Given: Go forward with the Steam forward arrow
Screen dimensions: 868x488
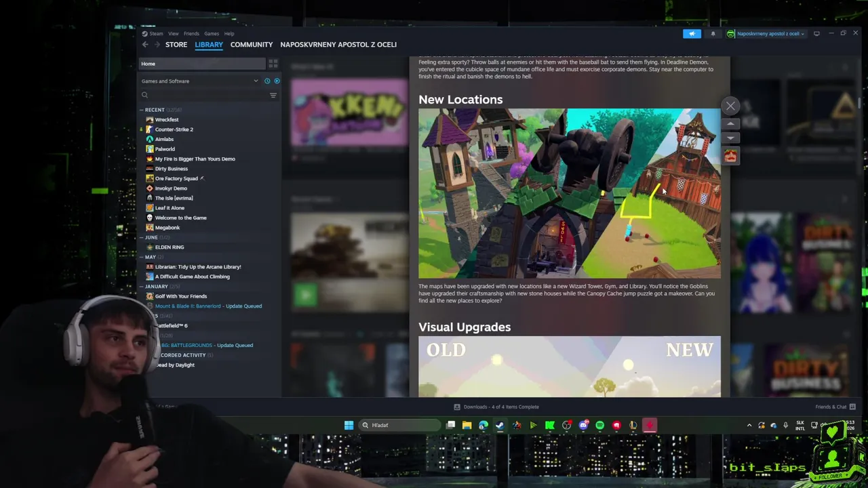Looking at the screenshot, I should coord(157,45).
